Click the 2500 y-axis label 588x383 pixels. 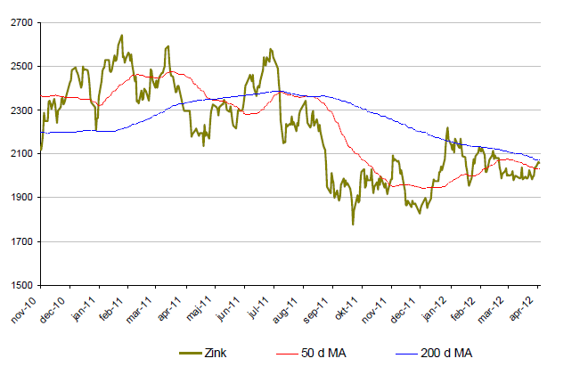(x=22, y=67)
